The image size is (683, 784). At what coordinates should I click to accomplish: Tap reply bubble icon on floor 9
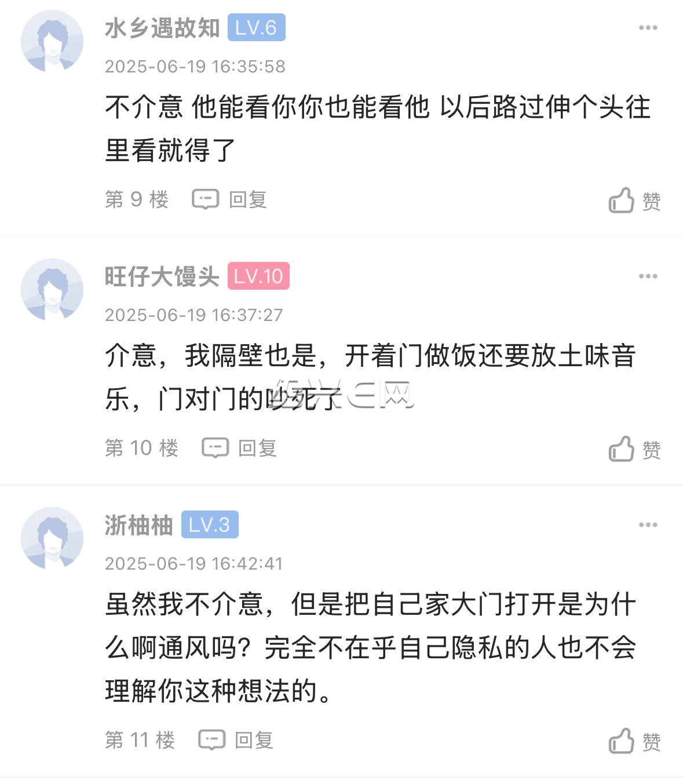coord(206,199)
